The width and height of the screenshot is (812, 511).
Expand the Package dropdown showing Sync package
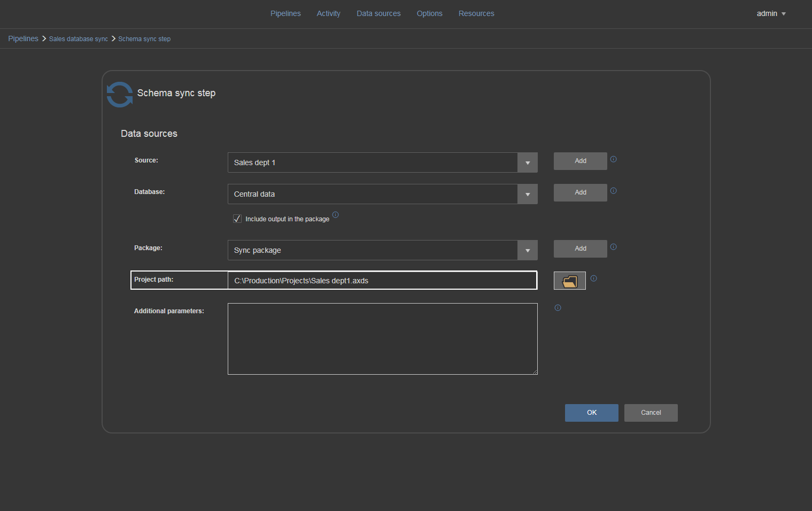[x=527, y=250]
